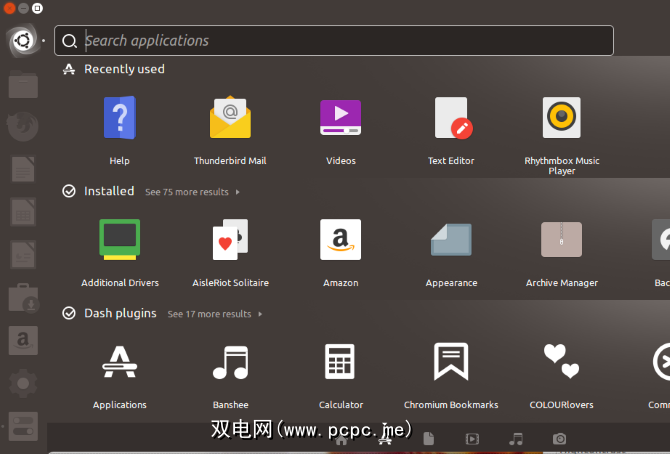Switch to the Videos lens tab
Screen dimensions: 670x454
(472, 439)
